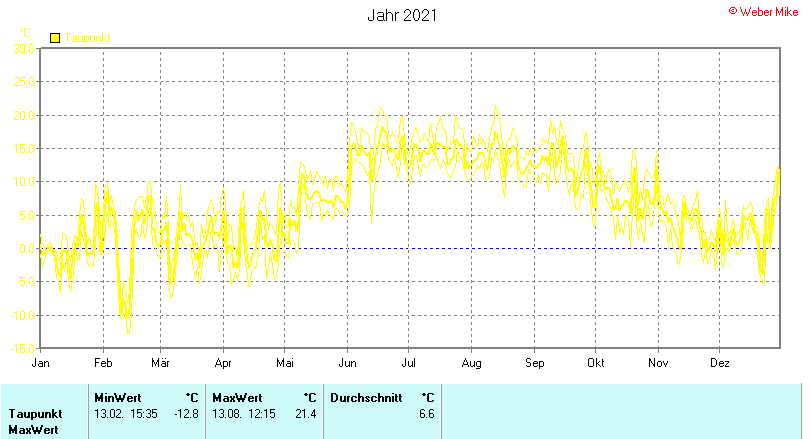Click the Mär month label
This screenshot has height=439, width=810.
click(x=160, y=363)
